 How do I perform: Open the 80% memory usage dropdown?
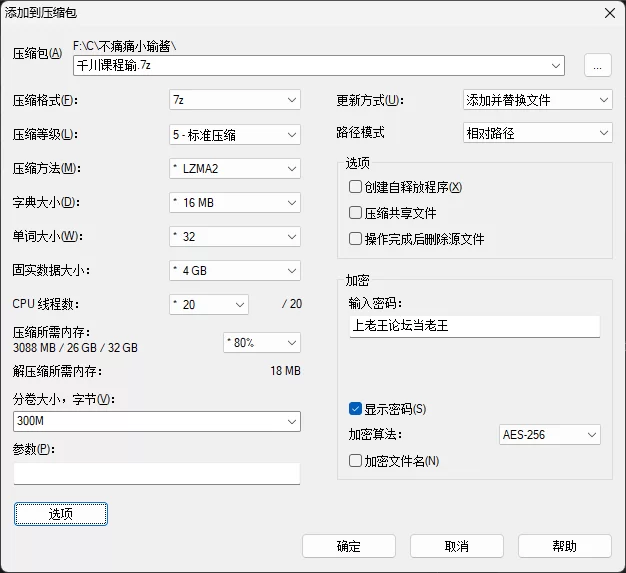[262, 343]
